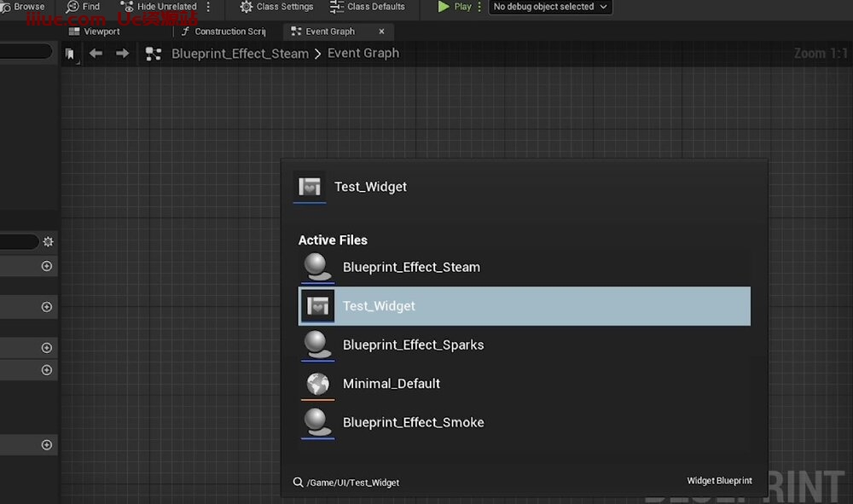Navigate forward with the right arrow
Image resolution: width=853 pixels, height=504 pixels.
(122, 54)
